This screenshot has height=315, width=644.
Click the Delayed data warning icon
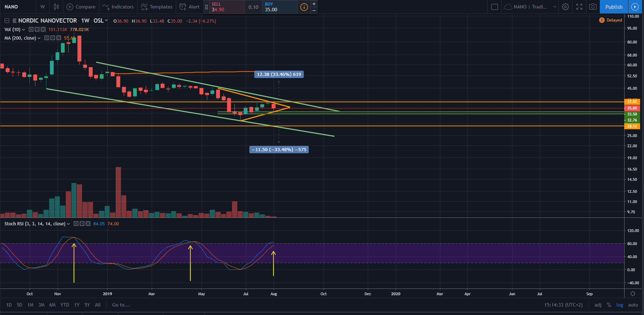602,20
